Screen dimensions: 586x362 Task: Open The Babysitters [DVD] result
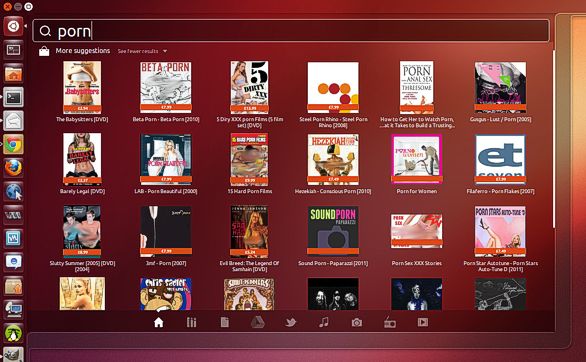pos(82,92)
